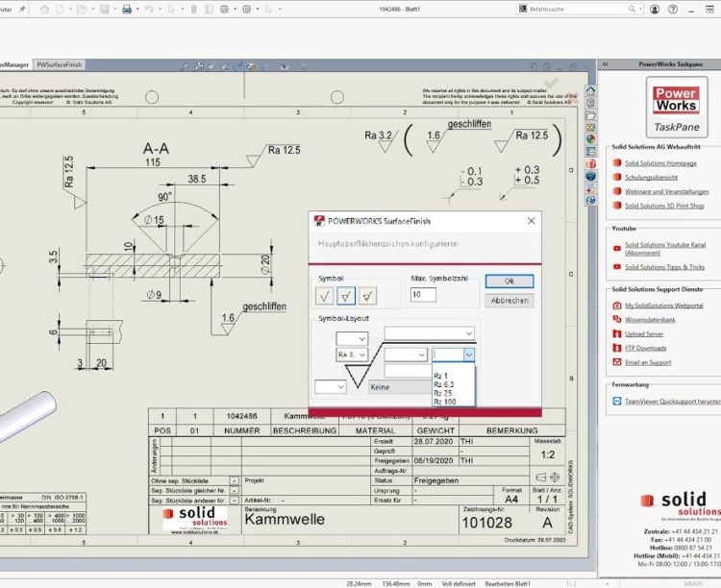Click the help question mark icon
The height and width of the screenshot is (588, 721).
click(x=674, y=9)
